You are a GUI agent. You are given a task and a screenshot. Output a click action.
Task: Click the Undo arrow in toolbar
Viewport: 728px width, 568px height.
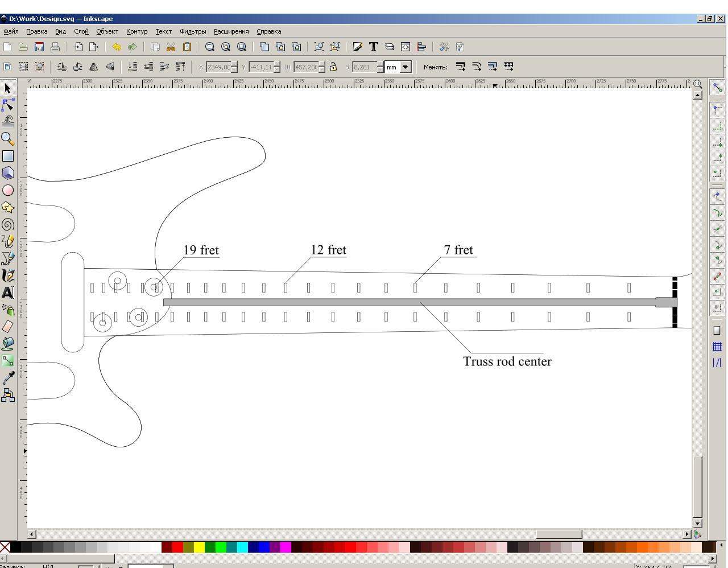[x=117, y=47]
